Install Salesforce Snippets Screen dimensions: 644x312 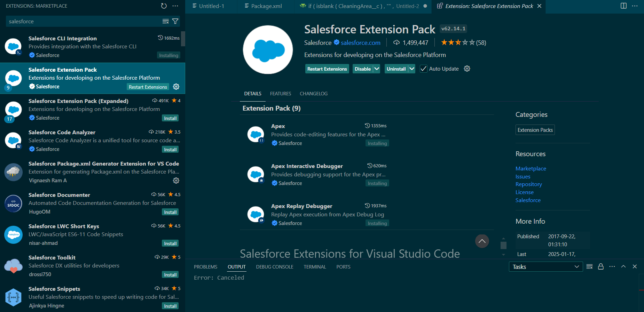pos(170,306)
